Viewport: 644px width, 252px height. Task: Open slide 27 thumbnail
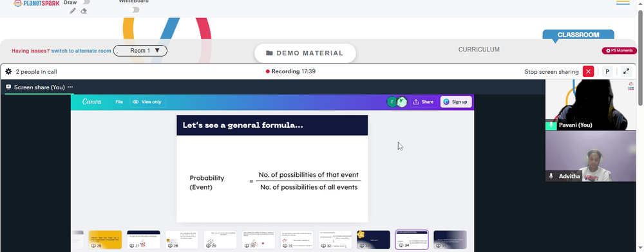click(144, 240)
